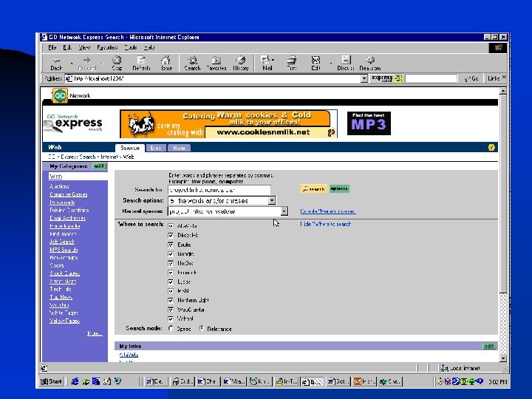This screenshot has height=399, width=532.
Task: Click the yellow search button
Action: 314,188
